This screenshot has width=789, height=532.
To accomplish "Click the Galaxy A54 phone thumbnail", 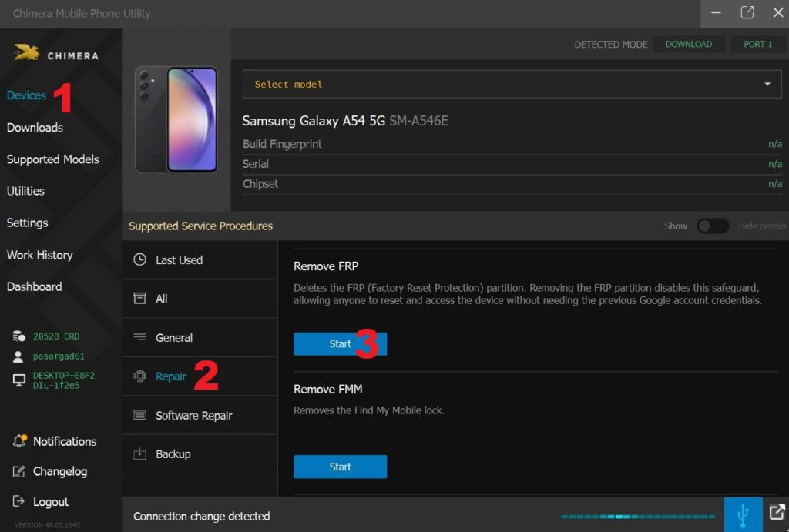I will pyautogui.click(x=176, y=119).
